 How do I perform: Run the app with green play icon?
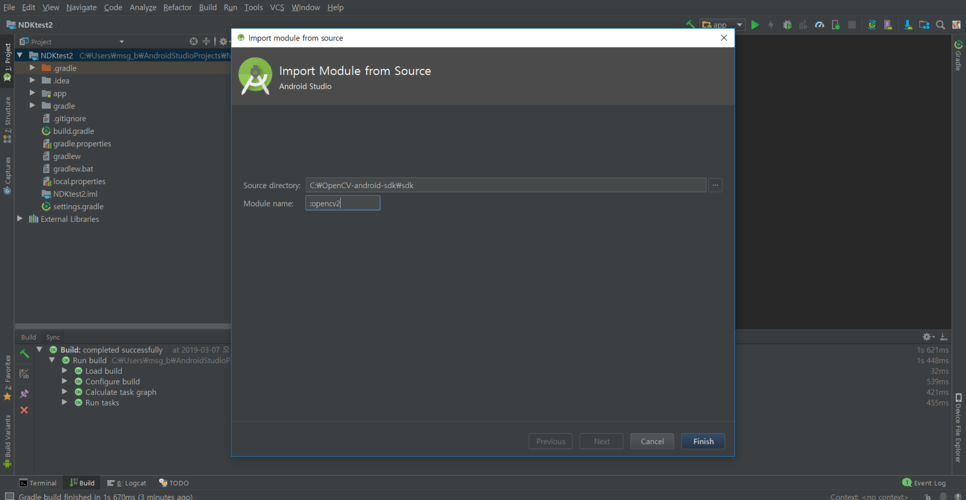(x=755, y=25)
